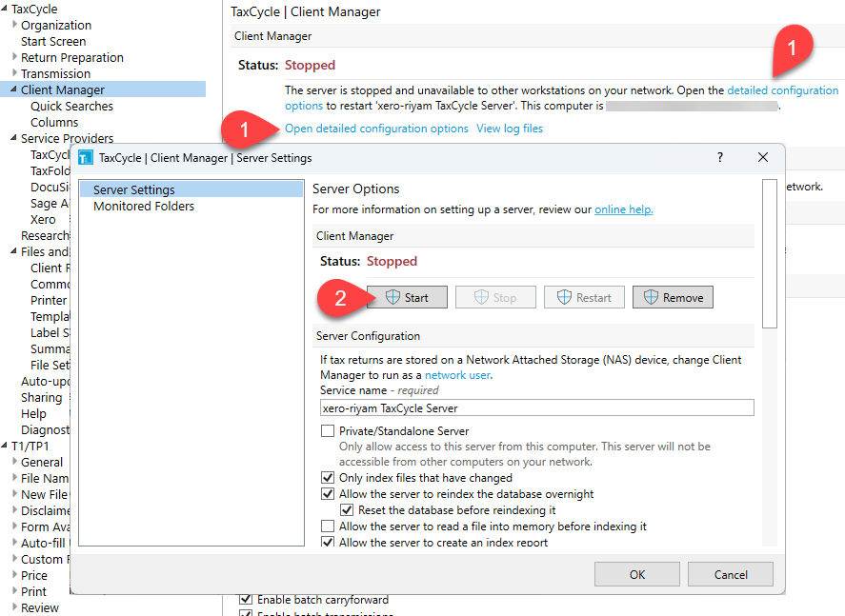Expand the Print tree node
Image resolution: width=845 pixels, height=616 pixels.
tap(14, 590)
